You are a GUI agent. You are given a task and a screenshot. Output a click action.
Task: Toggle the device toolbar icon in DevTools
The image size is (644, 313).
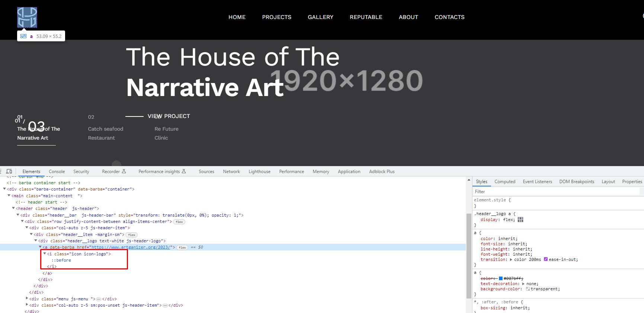[x=9, y=171]
